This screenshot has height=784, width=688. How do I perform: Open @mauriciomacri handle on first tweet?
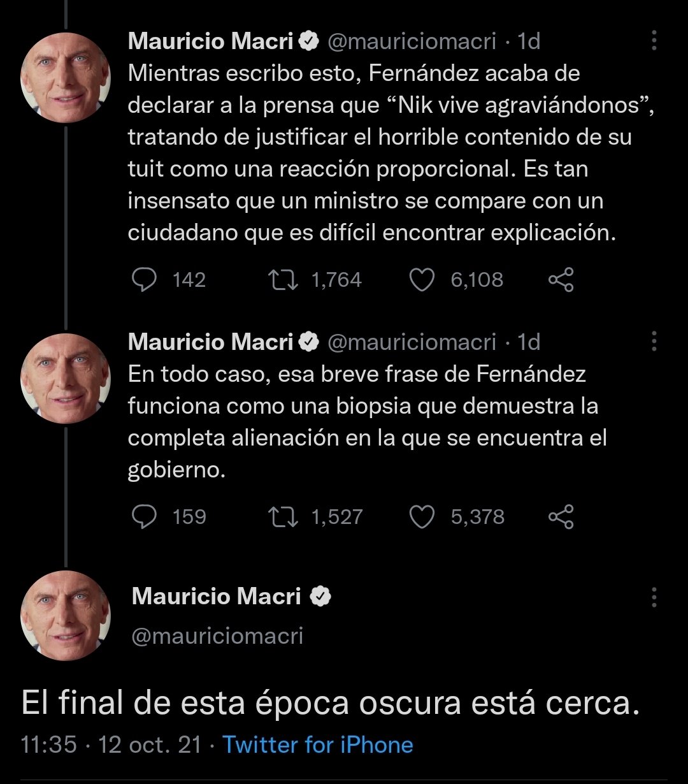click(412, 41)
